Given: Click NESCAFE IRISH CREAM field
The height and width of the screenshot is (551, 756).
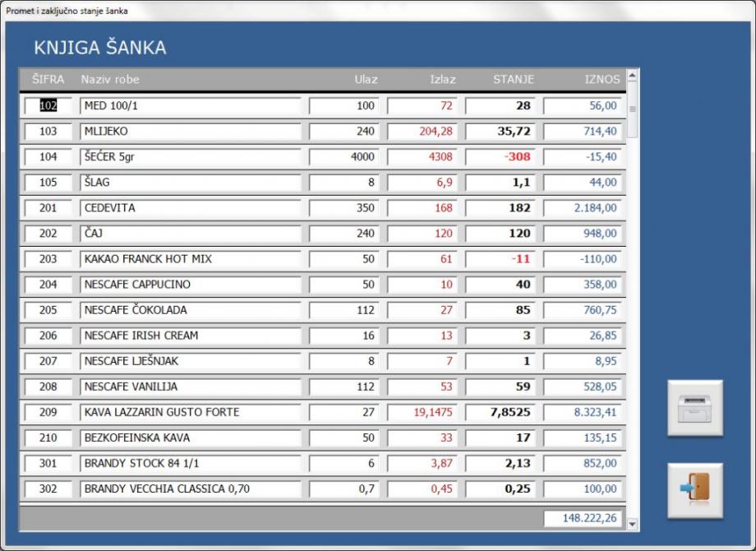Looking at the screenshot, I should pos(191,336).
